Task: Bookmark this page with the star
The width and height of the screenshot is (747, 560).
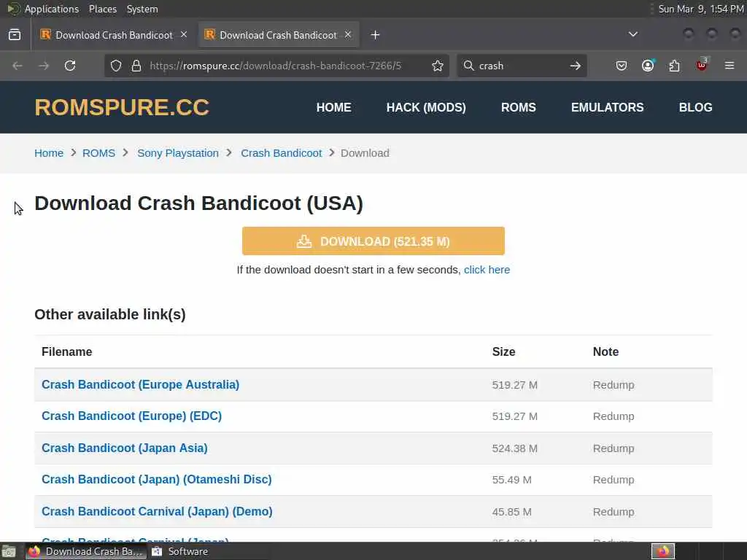Action: 438,66
